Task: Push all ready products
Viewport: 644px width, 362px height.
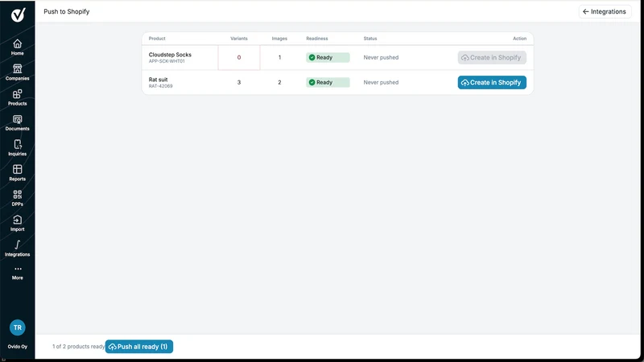Action: coord(138,347)
